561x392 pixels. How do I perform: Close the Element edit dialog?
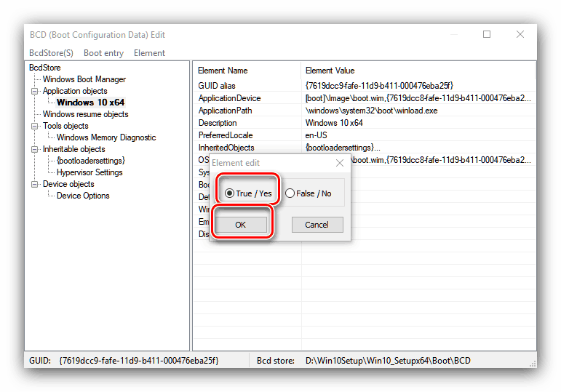point(340,163)
